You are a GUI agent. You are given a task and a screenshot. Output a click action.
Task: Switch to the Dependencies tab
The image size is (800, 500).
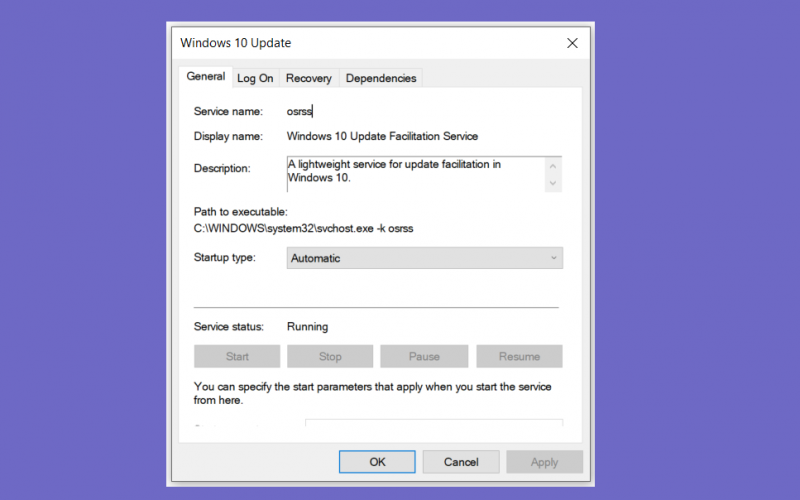pos(381,78)
